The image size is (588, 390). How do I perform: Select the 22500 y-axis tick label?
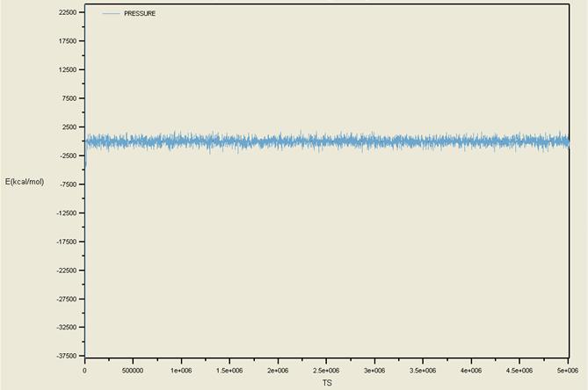[65, 12]
